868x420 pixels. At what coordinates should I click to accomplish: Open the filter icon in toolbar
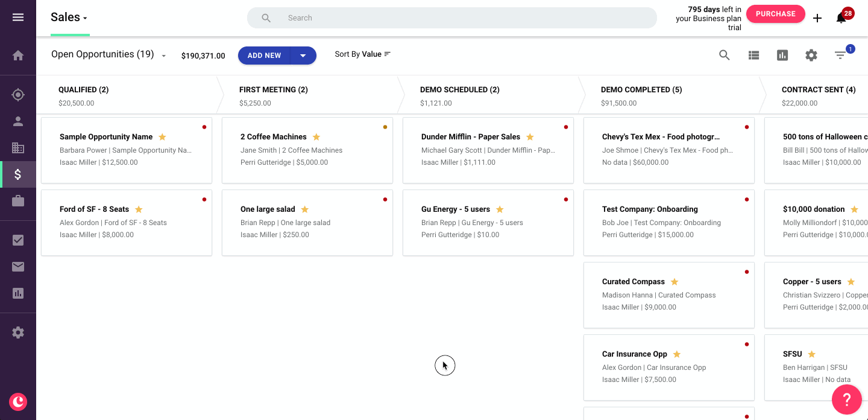point(840,55)
